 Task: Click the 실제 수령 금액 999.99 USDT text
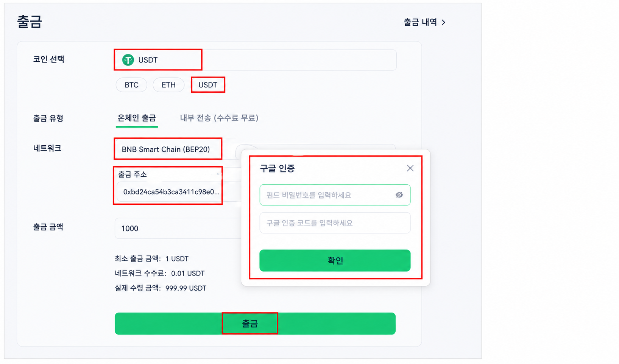pos(161,288)
